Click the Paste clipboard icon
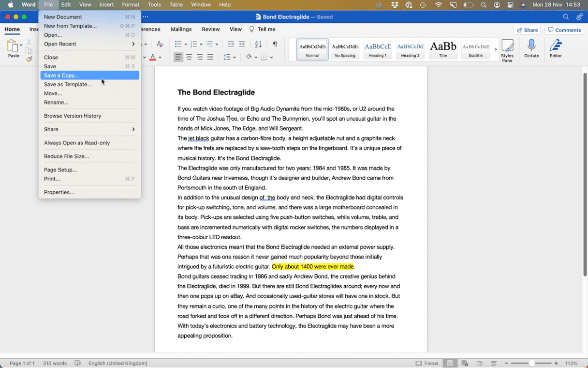Screen dimensions: 588x368 [13, 46]
